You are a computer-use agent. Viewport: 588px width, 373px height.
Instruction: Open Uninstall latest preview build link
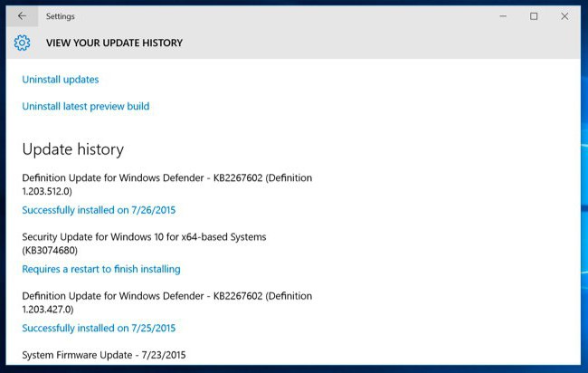[86, 106]
